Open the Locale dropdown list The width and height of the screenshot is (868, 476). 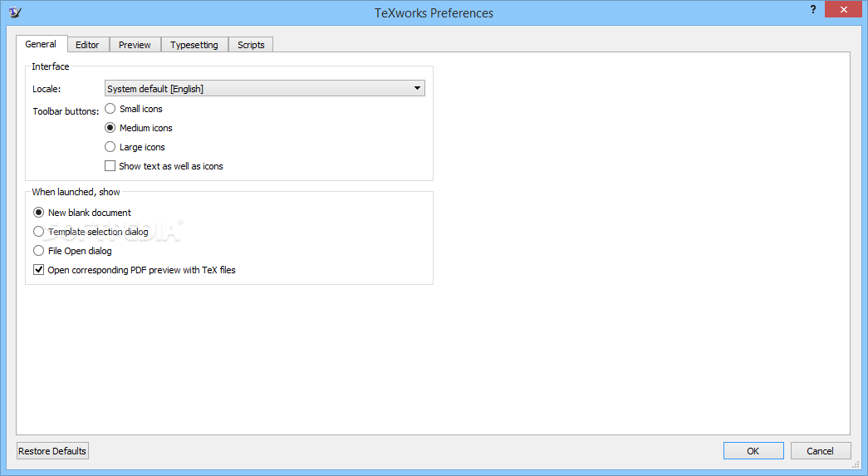click(265, 89)
